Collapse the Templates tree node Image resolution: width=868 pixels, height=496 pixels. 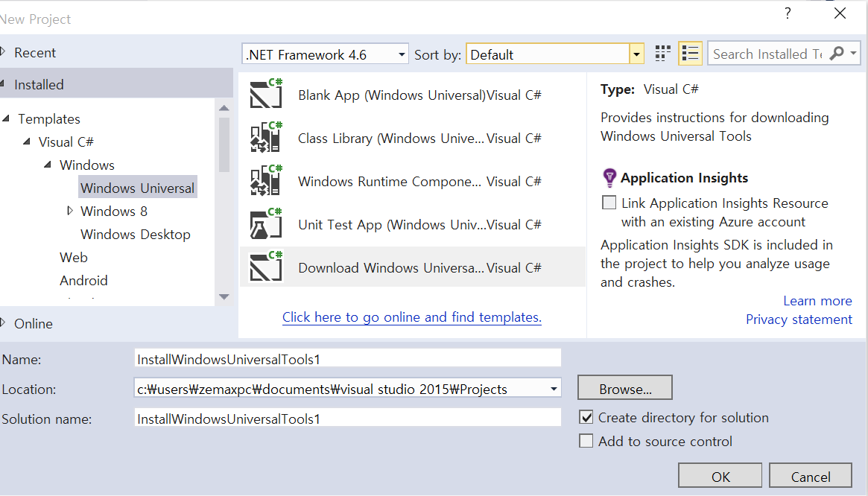coord(7,118)
